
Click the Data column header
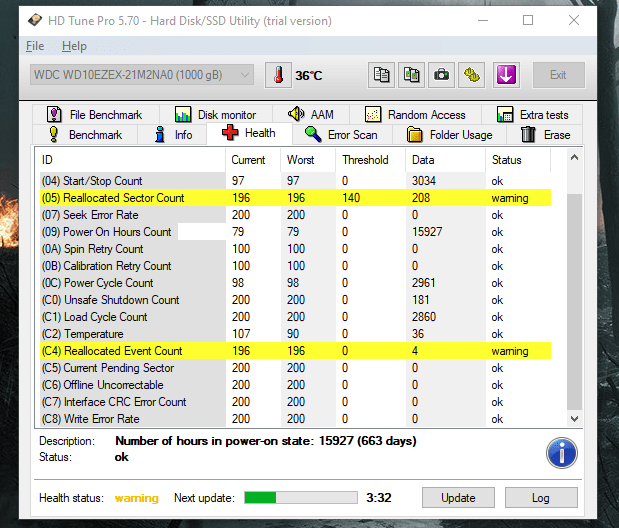tap(445, 160)
